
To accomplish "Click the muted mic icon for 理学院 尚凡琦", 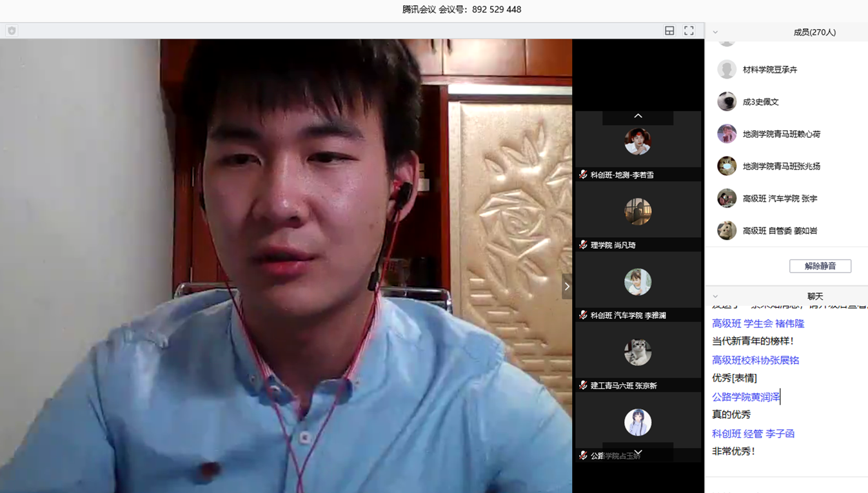I will pos(583,245).
